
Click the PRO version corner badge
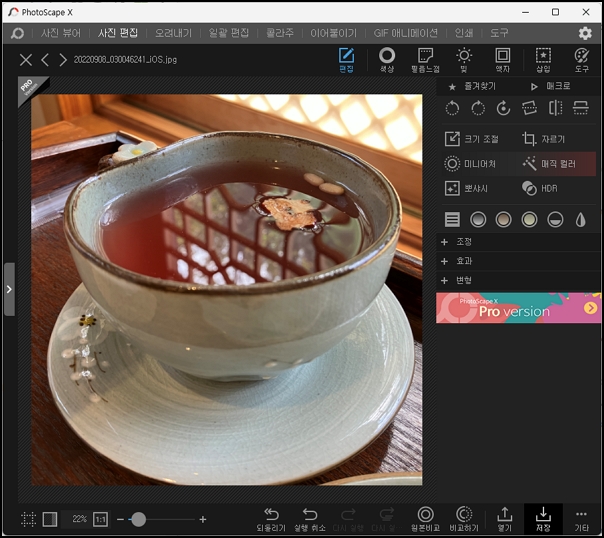[30, 88]
